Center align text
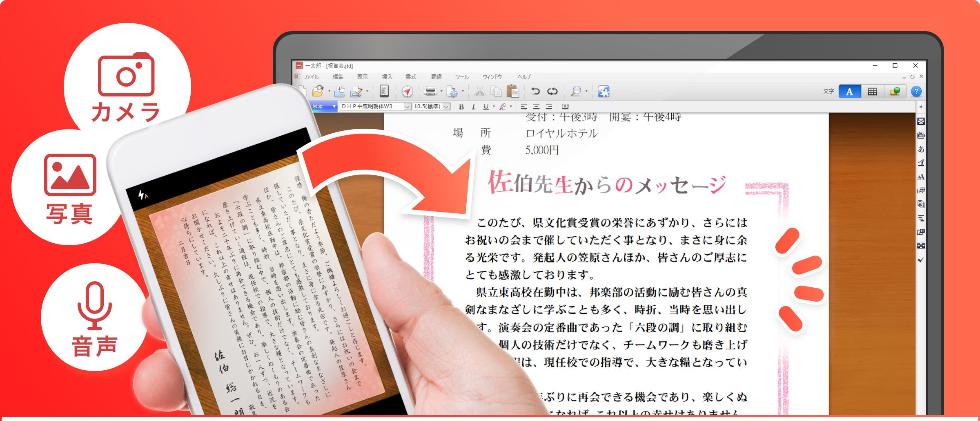Viewport: 980px width, 421px height. pyautogui.click(x=537, y=107)
